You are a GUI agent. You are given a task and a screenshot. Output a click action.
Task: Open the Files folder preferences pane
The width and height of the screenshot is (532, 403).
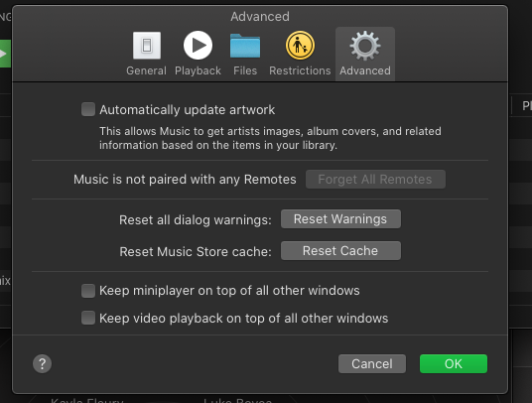[245, 54]
